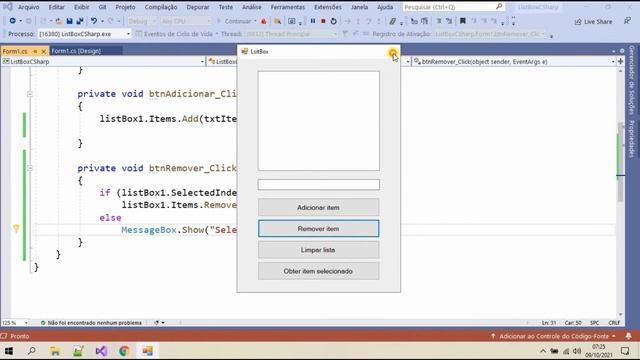Click the volume icon in system tray
The image size is (640, 360).
tap(577, 351)
